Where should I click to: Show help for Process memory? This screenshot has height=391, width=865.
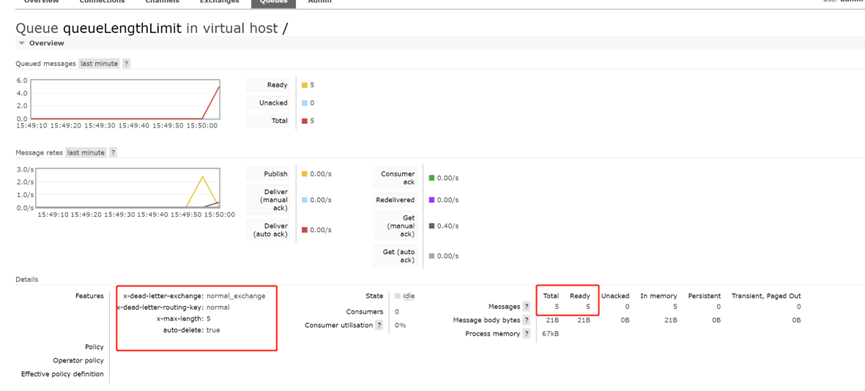tap(526, 334)
